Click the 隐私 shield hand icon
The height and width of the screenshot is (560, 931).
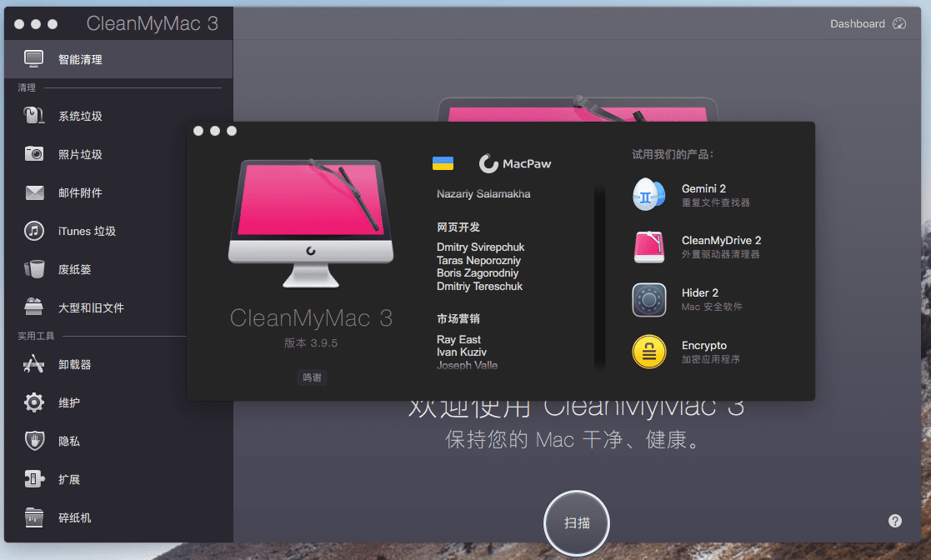[x=34, y=441]
